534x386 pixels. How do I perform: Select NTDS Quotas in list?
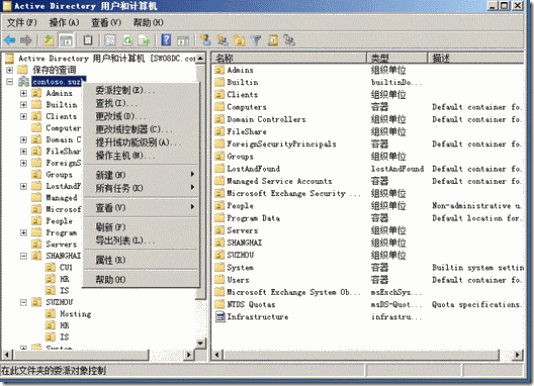[x=251, y=305]
